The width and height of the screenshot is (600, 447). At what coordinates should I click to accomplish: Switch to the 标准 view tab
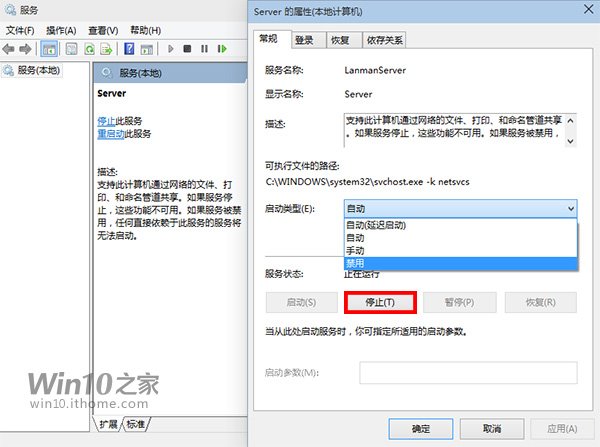(x=136, y=424)
